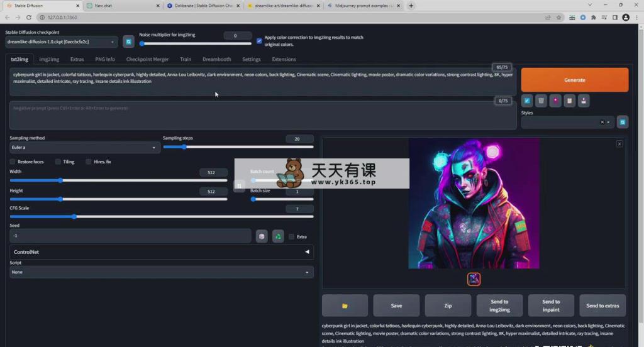The image size is (644, 347).
Task: Open the Train tab
Action: pos(186,59)
